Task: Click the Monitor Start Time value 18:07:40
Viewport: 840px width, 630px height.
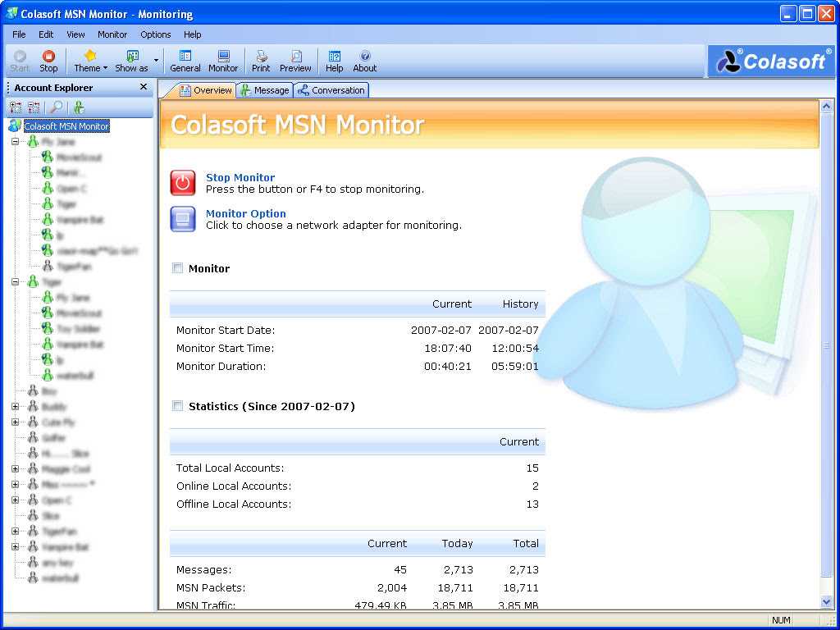Action: (448, 348)
